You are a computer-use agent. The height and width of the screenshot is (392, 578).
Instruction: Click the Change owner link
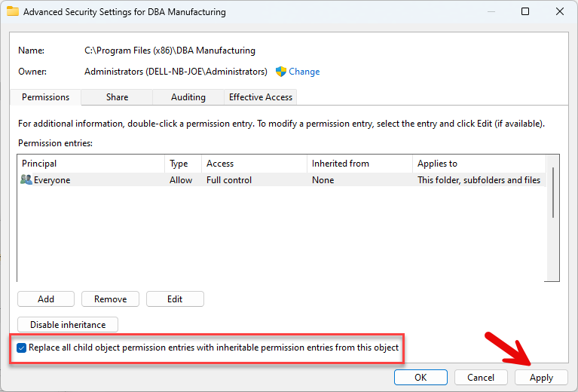[304, 72]
